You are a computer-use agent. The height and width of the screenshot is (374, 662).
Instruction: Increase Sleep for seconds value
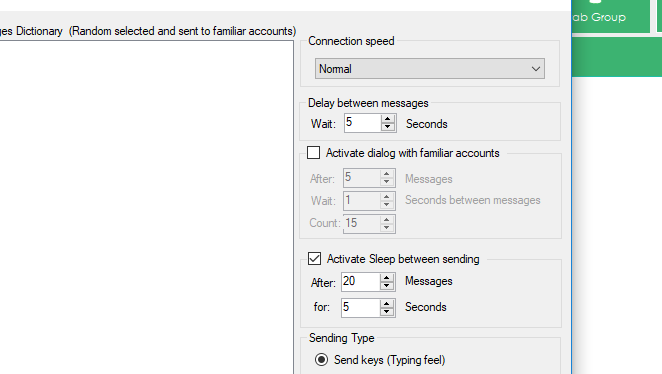coord(386,304)
